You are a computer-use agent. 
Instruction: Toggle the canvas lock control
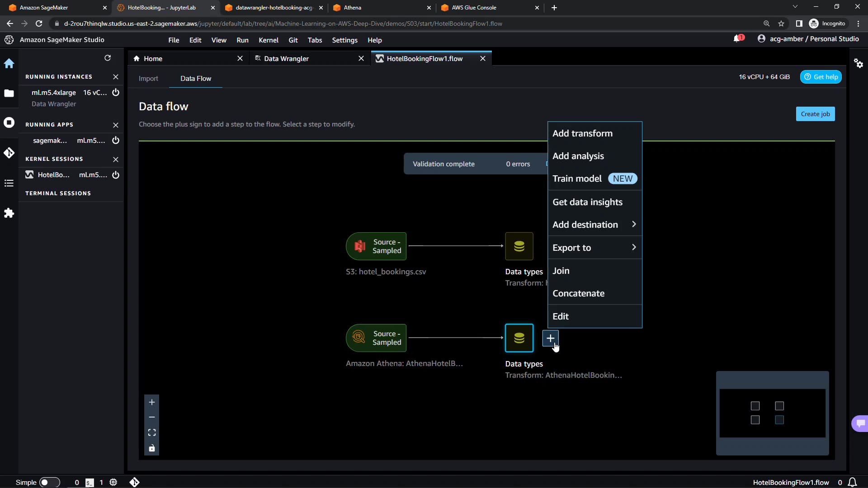152,448
